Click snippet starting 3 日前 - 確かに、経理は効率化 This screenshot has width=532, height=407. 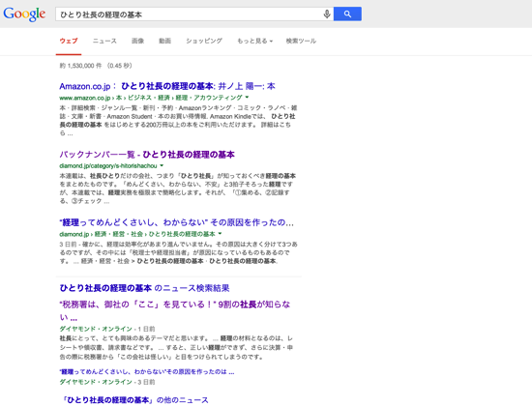[179, 252]
